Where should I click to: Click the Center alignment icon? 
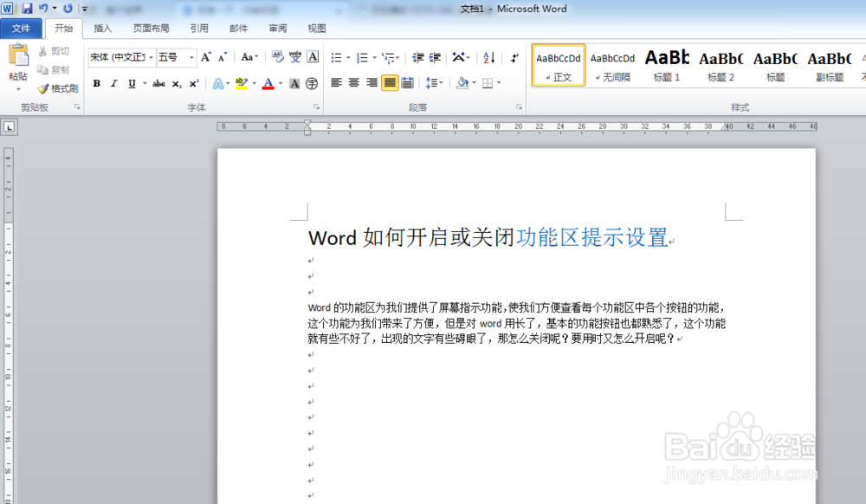tap(354, 83)
